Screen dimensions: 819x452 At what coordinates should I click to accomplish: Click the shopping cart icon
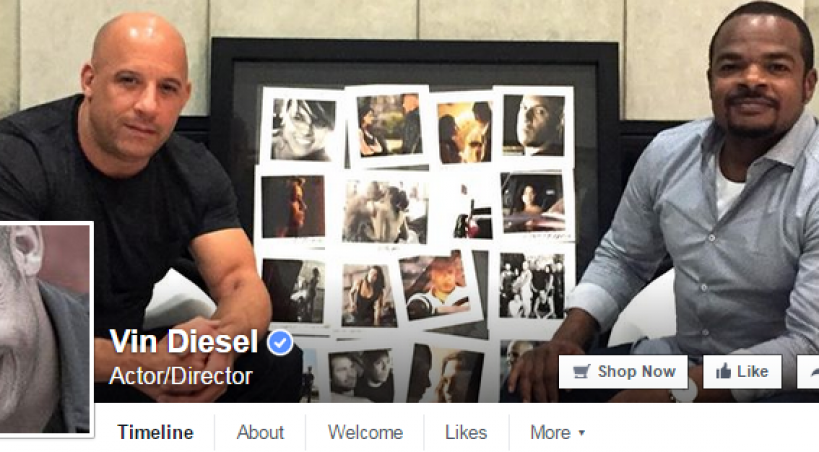click(581, 372)
